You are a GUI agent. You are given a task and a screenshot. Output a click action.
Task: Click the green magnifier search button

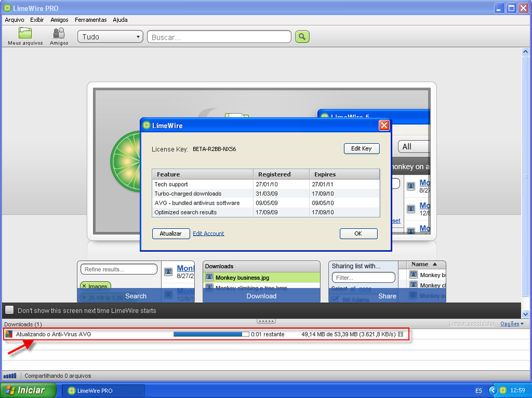point(302,36)
